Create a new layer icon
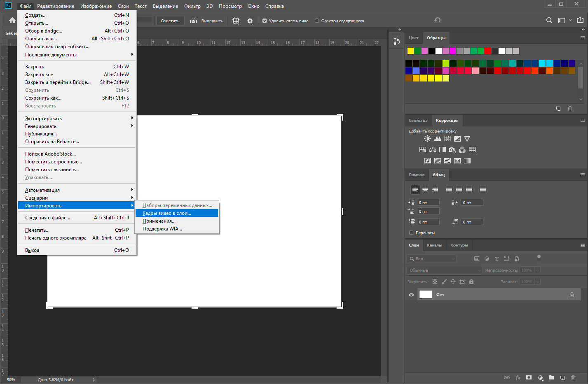 pyautogui.click(x=562, y=377)
